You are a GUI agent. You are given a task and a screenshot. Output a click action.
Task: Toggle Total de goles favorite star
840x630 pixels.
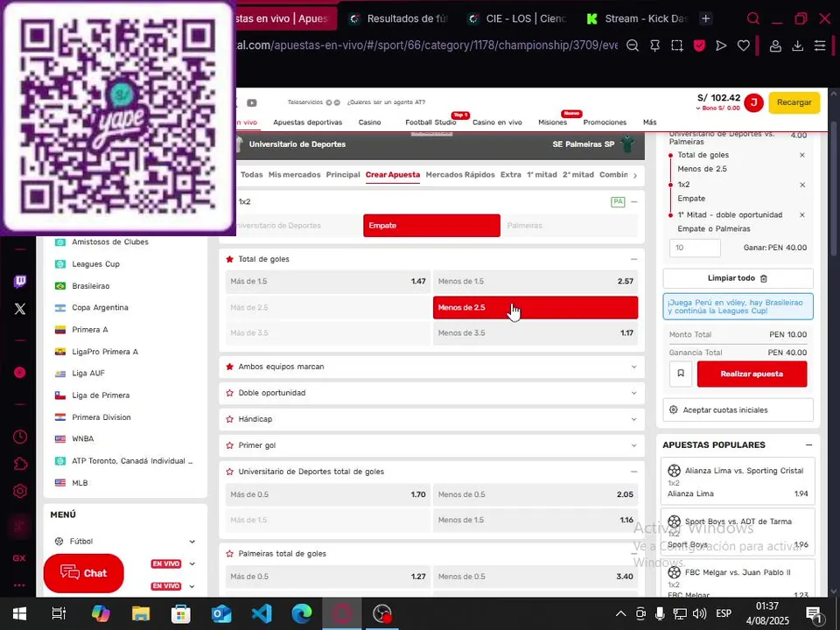pyautogui.click(x=230, y=259)
